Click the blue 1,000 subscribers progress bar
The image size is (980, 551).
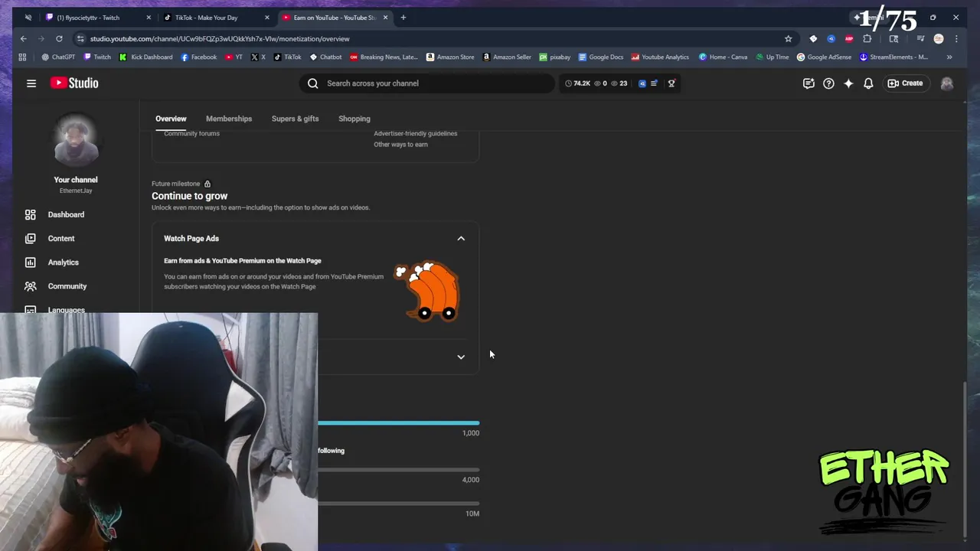click(399, 422)
